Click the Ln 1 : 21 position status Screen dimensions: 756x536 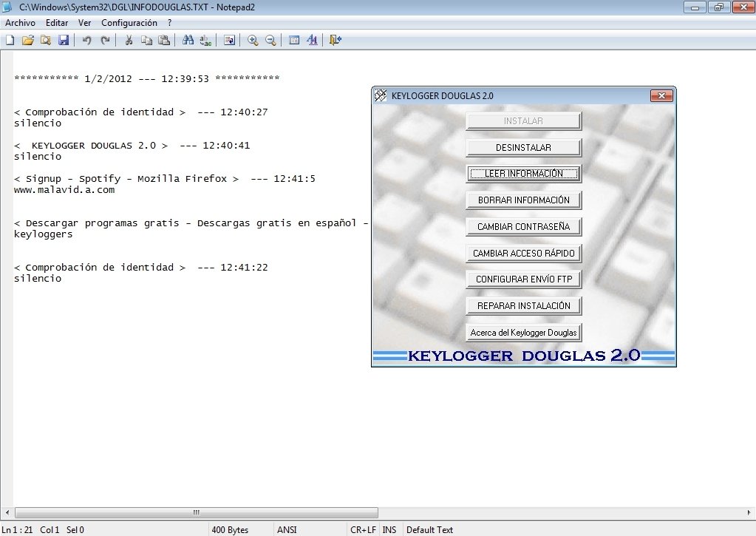17,530
